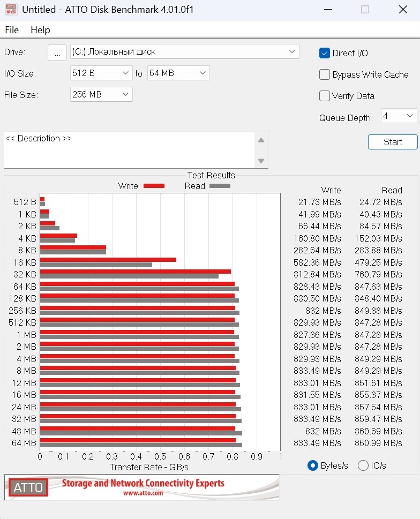Click the ATTO logo in the banner

coord(28,487)
